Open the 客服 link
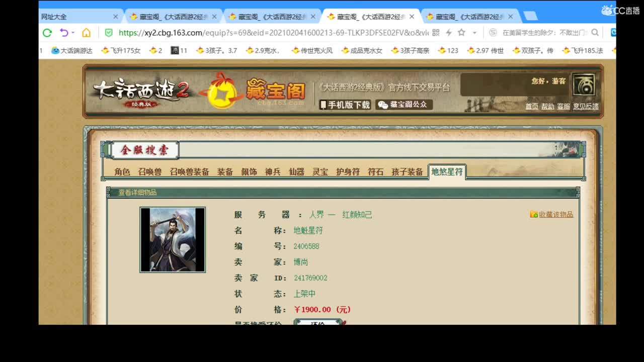Image resolution: width=644 pixels, height=362 pixels. (563, 106)
